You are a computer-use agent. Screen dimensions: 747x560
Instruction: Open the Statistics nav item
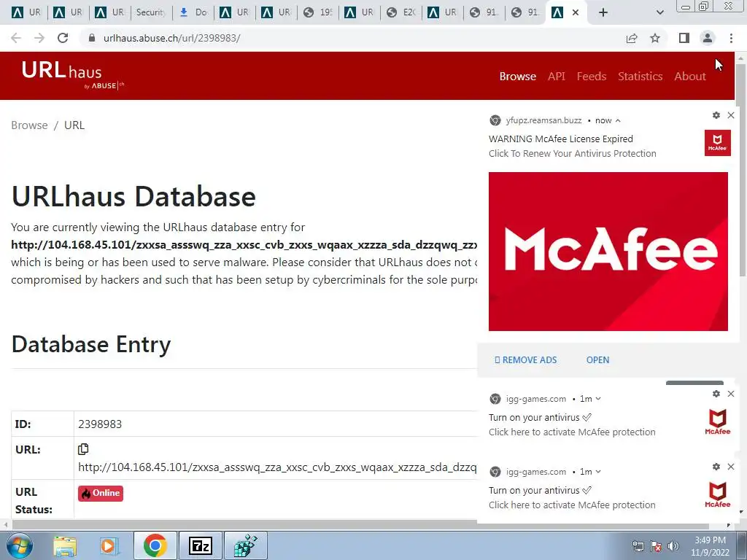[x=640, y=76]
